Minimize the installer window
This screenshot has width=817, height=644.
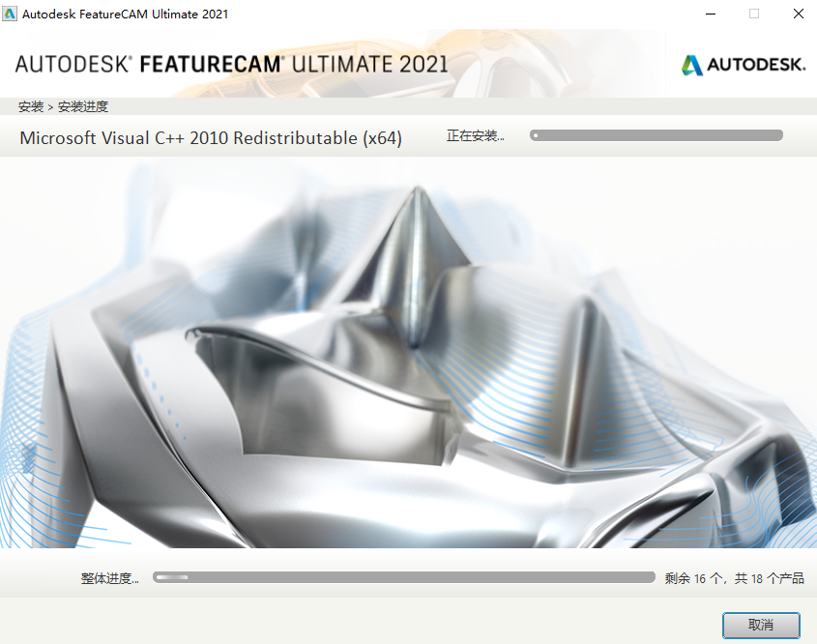[x=711, y=15]
